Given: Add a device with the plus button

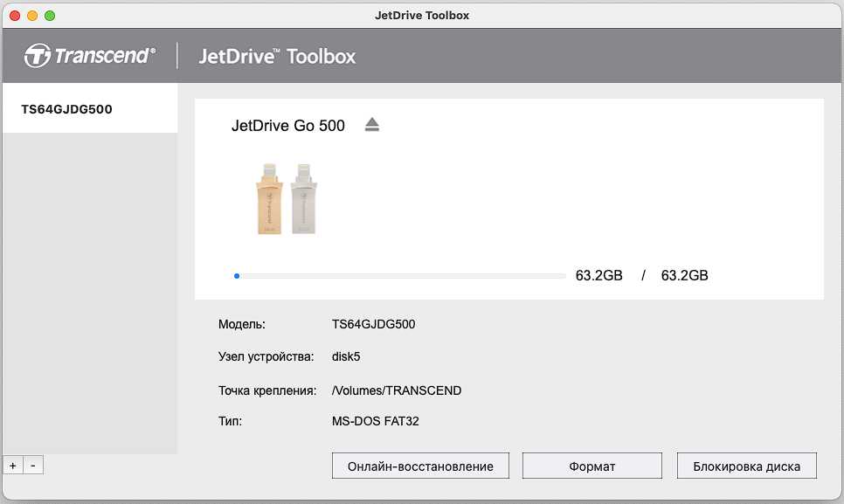Looking at the screenshot, I should (x=13, y=466).
